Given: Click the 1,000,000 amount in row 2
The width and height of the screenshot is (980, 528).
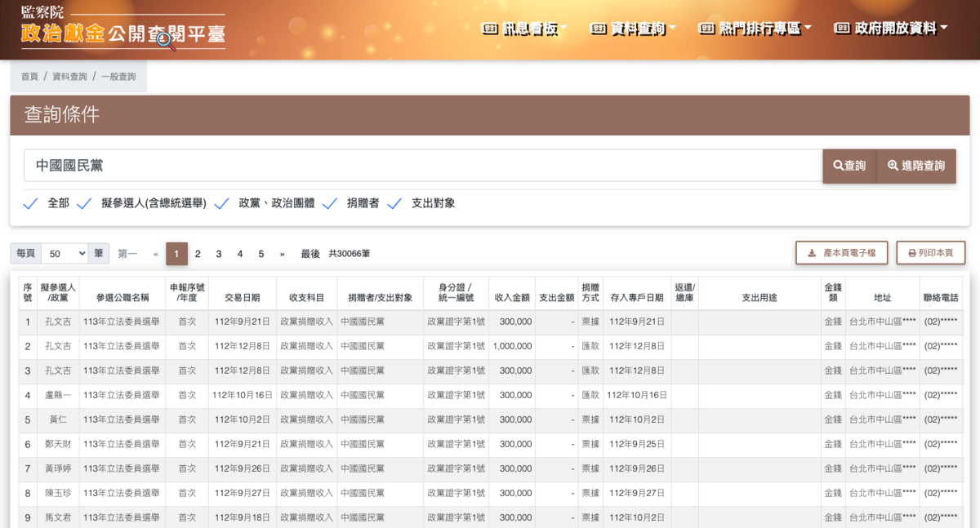Looking at the screenshot, I should click(512, 346).
